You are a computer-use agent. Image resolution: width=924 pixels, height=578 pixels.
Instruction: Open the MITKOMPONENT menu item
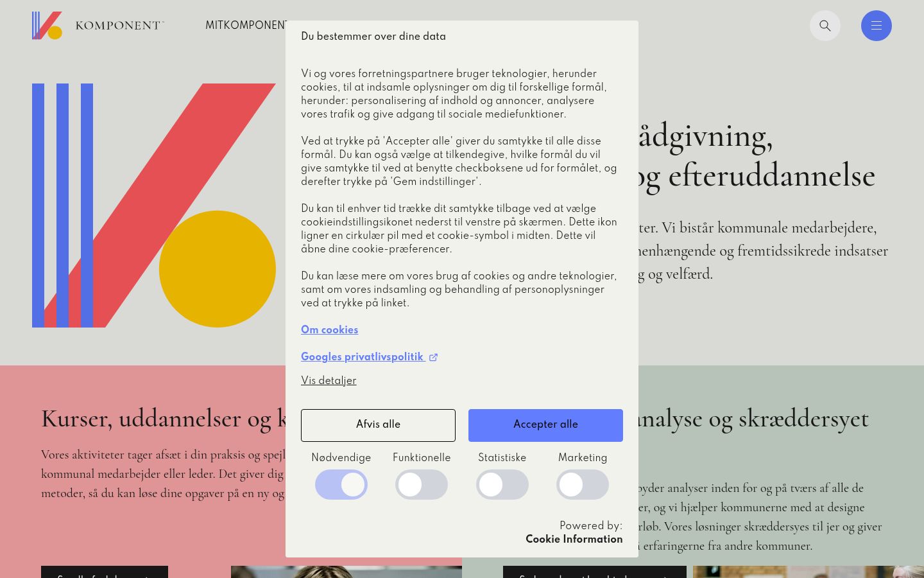246,26
